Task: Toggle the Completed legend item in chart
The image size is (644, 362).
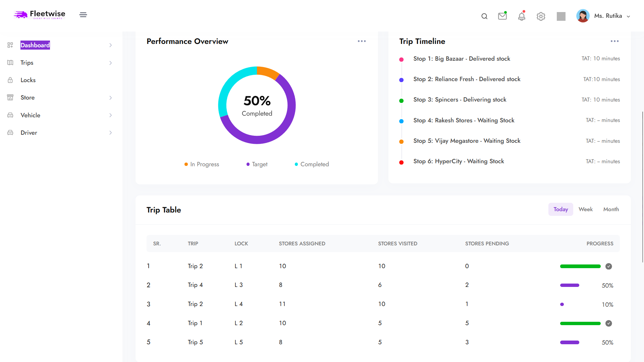Action: [x=312, y=164]
